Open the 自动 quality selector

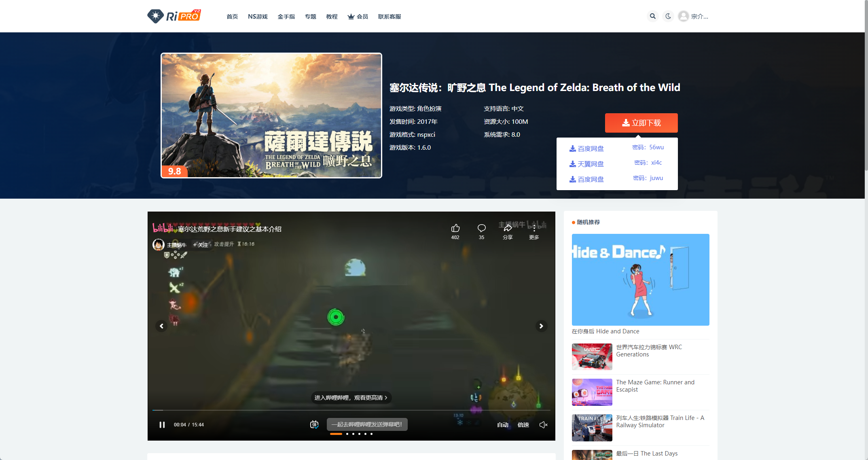tap(502, 425)
